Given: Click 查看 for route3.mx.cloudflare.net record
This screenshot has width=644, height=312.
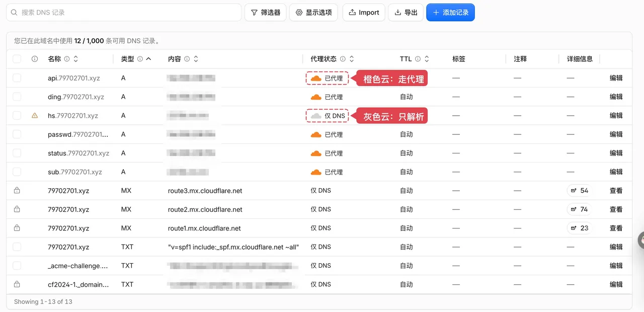Looking at the screenshot, I should [x=616, y=191].
